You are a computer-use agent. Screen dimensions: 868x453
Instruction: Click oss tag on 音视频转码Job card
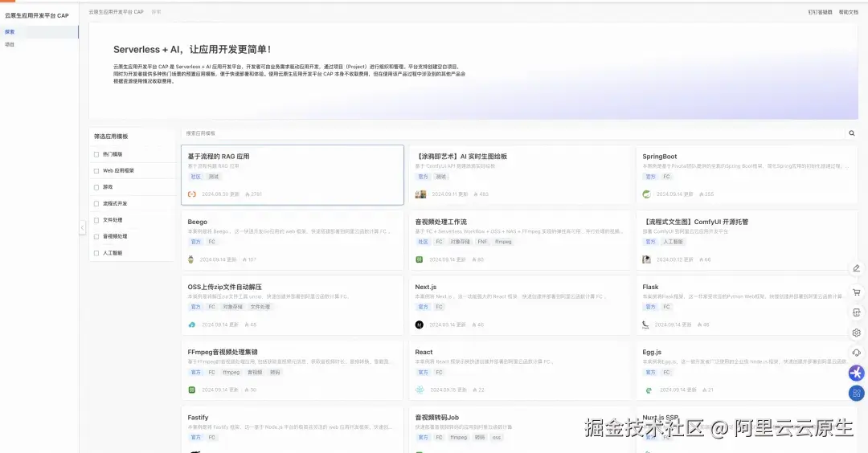497,438
